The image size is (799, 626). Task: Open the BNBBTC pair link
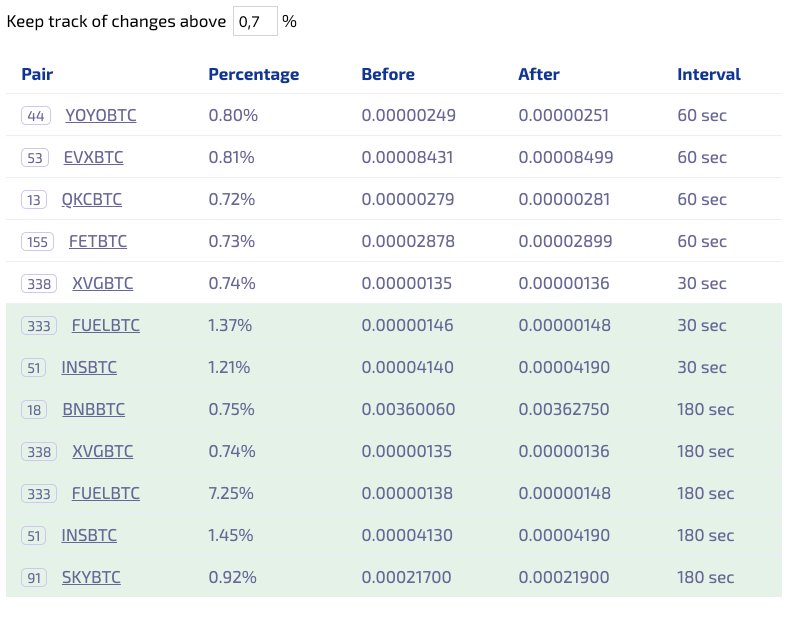94,409
